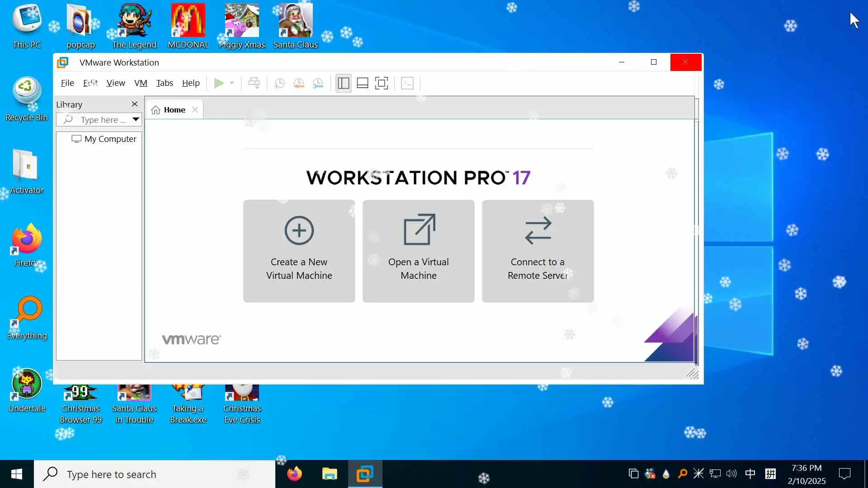Click Connect to a Remote Server
This screenshot has height=488, width=868.
coord(538,251)
